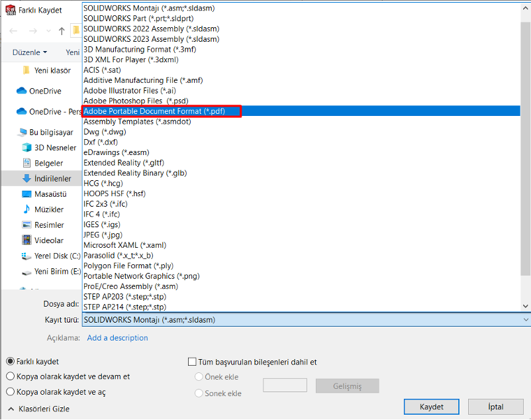Click the 3D Nesneler cube icon

coord(26,148)
